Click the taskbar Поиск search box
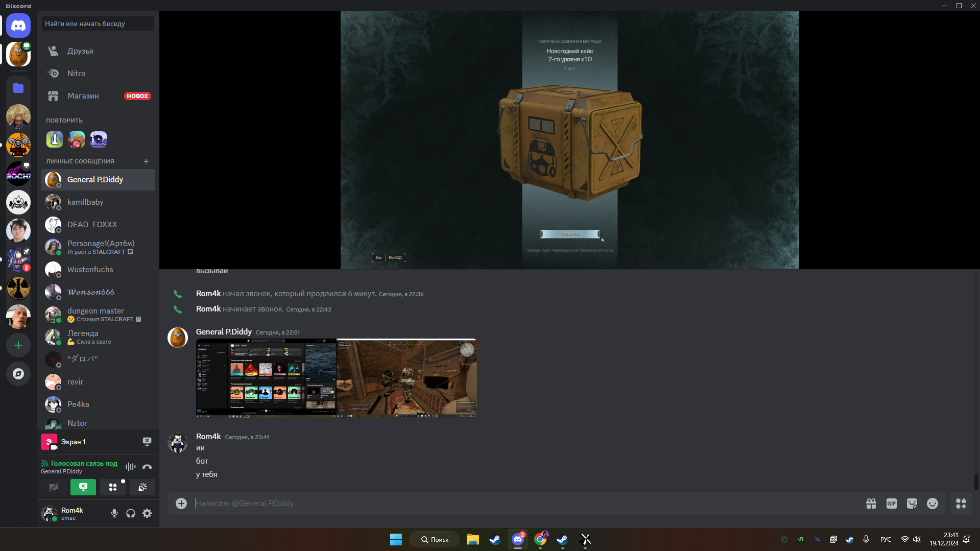 tap(435, 539)
